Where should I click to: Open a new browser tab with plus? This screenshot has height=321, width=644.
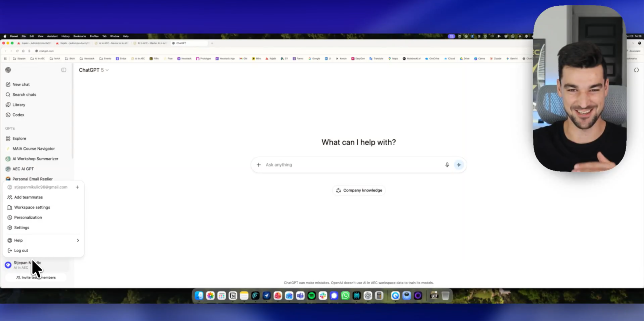tap(212, 43)
